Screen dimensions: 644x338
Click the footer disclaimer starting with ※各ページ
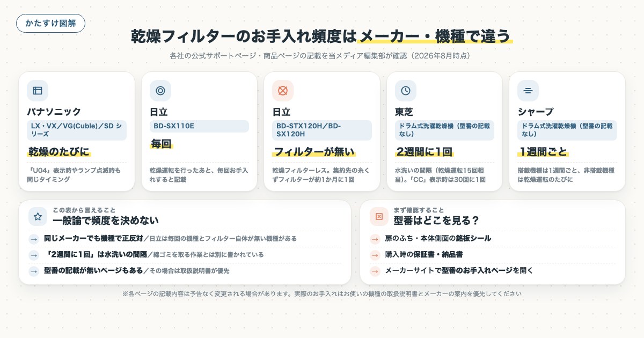click(322, 294)
